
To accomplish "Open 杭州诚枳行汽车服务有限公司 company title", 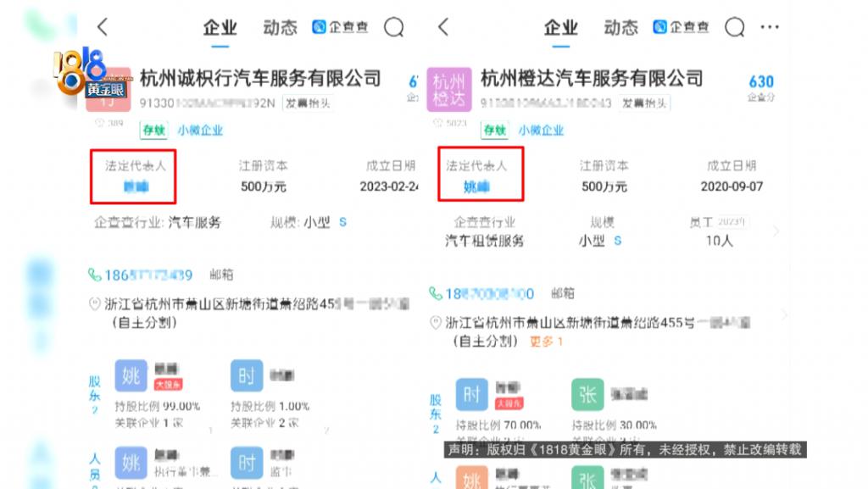I will coord(260,79).
